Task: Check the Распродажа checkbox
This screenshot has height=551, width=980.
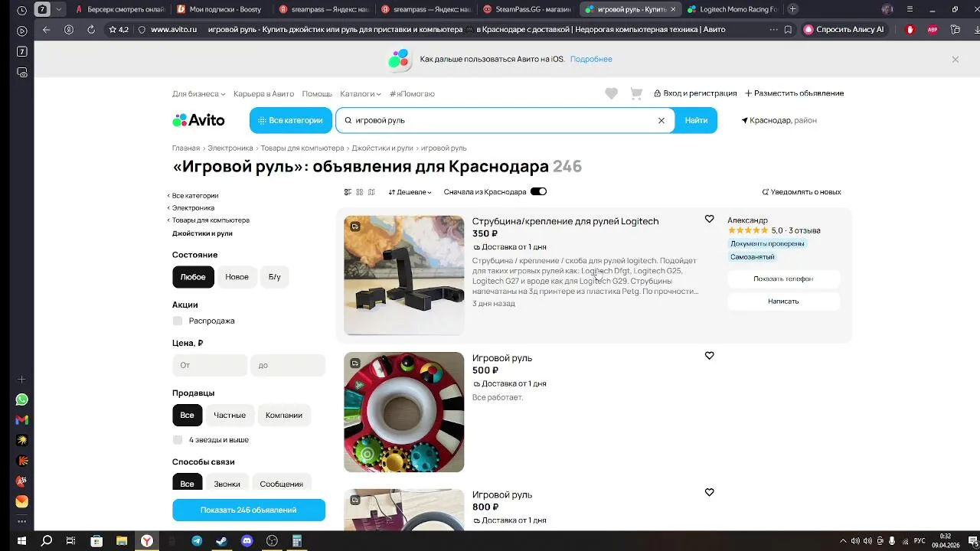Action: [178, 321]
